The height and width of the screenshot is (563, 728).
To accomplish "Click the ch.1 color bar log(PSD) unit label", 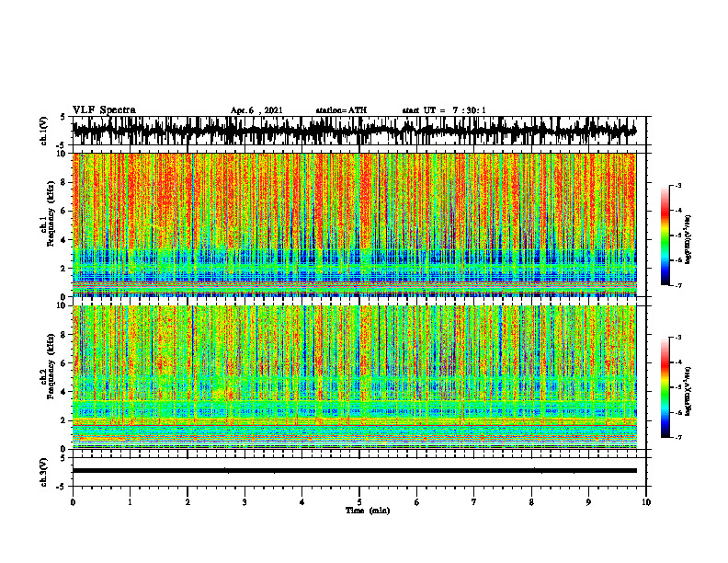I will [688, 240].
